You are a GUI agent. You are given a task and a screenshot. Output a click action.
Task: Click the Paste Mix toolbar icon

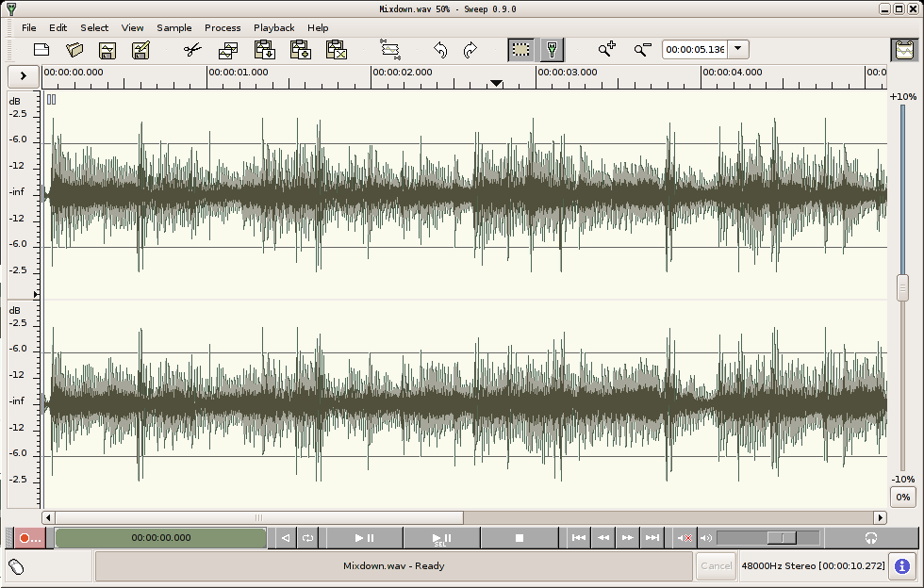coord(301,50)
